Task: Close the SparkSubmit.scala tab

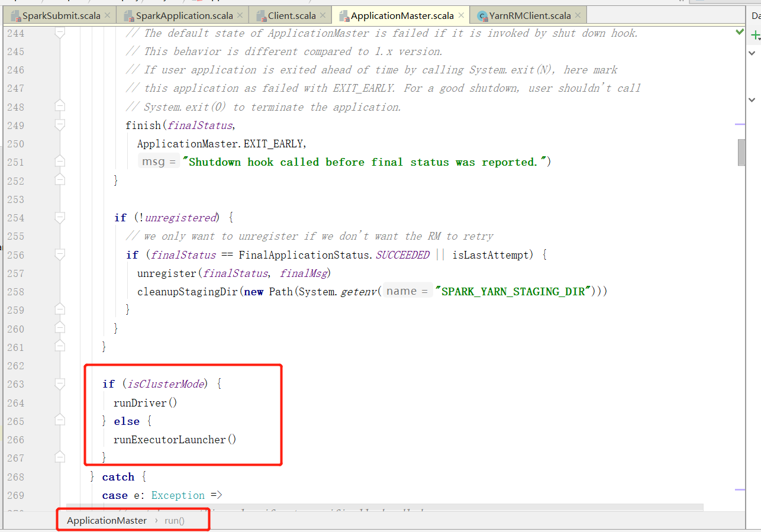Action: (107, 15)
